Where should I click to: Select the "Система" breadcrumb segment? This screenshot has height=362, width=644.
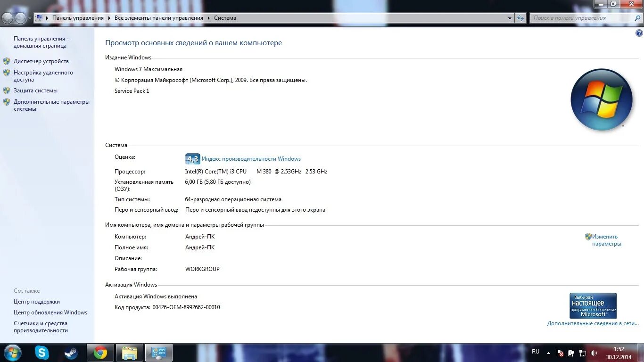(x=225, y=18)
